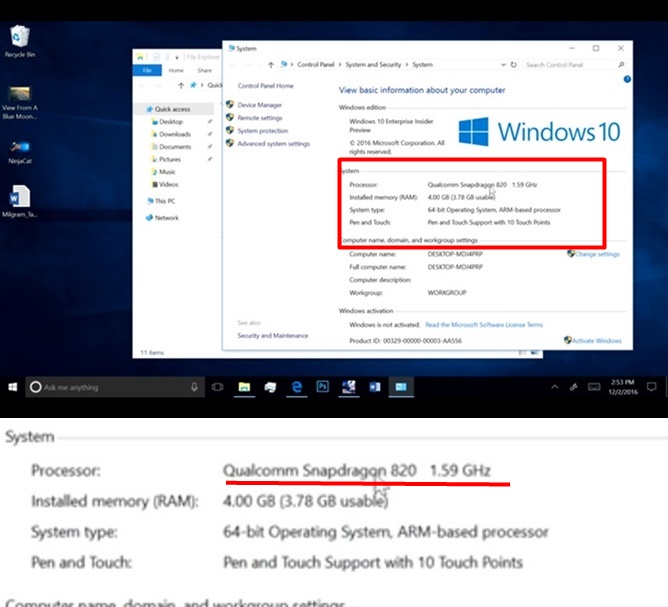Go up one level in System window
This screenshot has height=607, width=668.
(x=271, y=65)
